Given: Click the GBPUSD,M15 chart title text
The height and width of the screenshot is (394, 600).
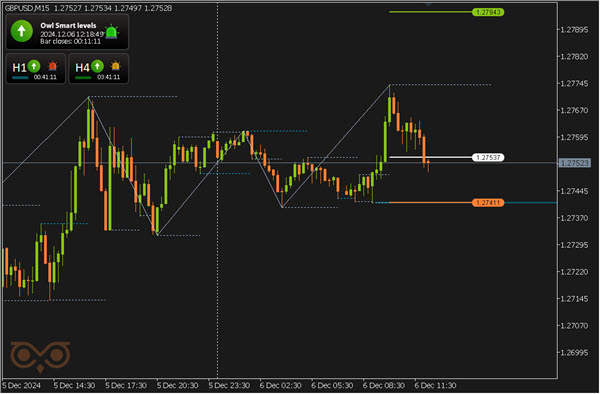Looking at the screenshot, I should (x=27, y=8).
